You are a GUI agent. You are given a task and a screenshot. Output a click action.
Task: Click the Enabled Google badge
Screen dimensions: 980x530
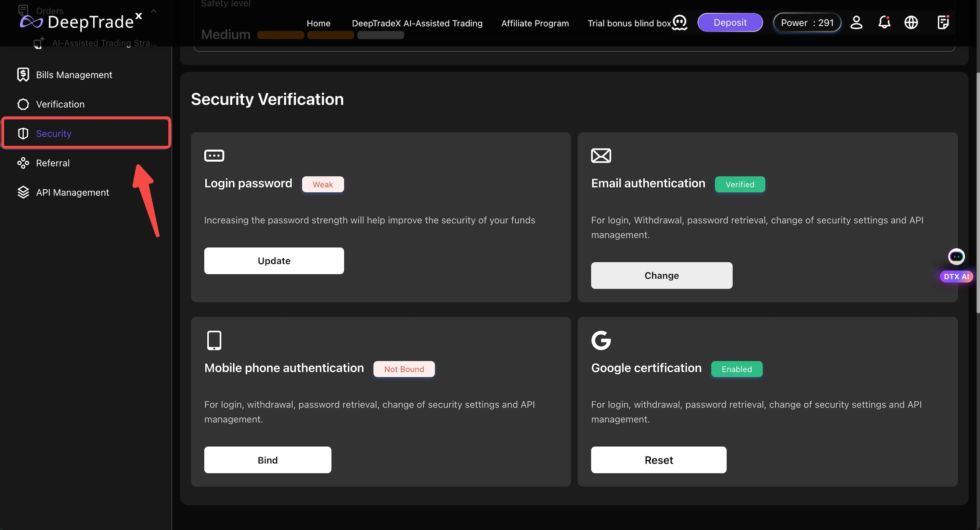click(736, 369)
